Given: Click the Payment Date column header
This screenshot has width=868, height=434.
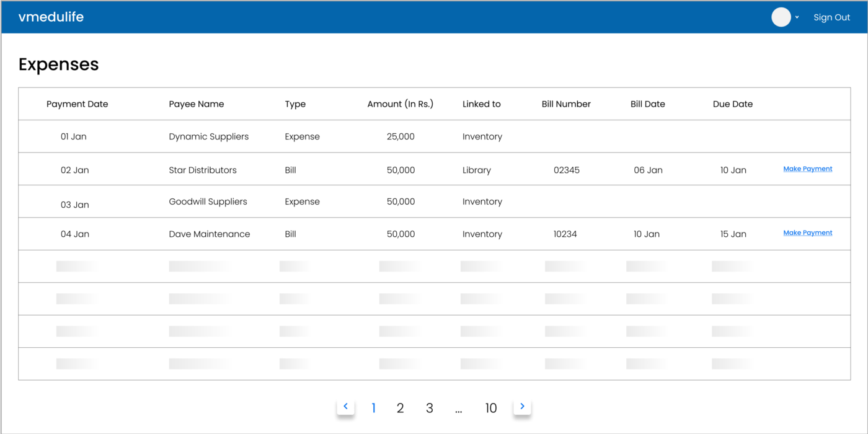Looking at the screenshot, I should (77, 104).
